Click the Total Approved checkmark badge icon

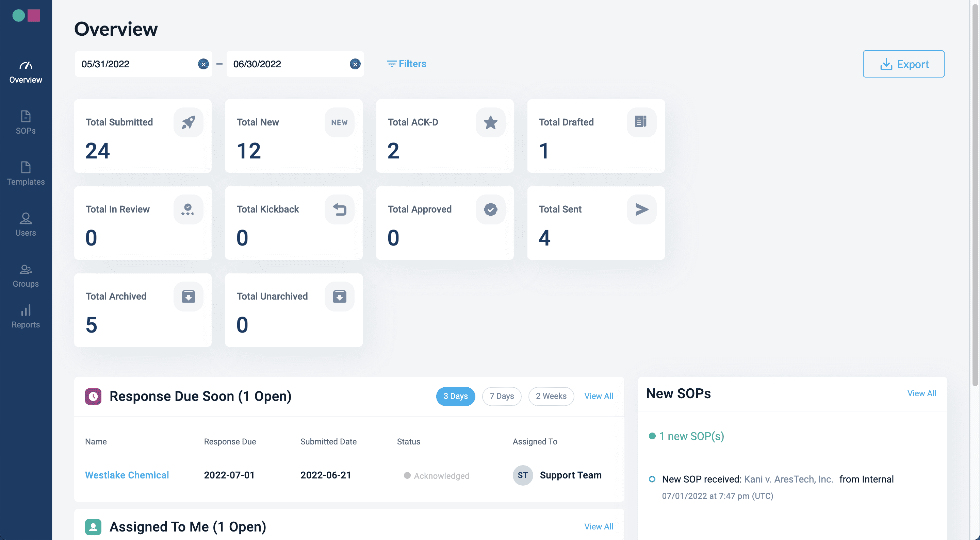pyautogui.click(x=490, y=209)
